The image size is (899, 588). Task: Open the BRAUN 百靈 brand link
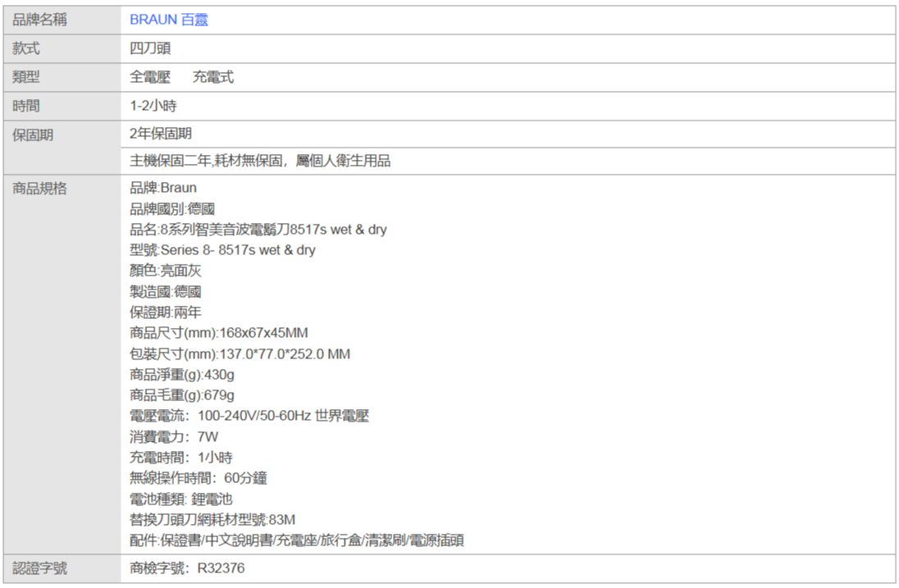coord(169,20)
